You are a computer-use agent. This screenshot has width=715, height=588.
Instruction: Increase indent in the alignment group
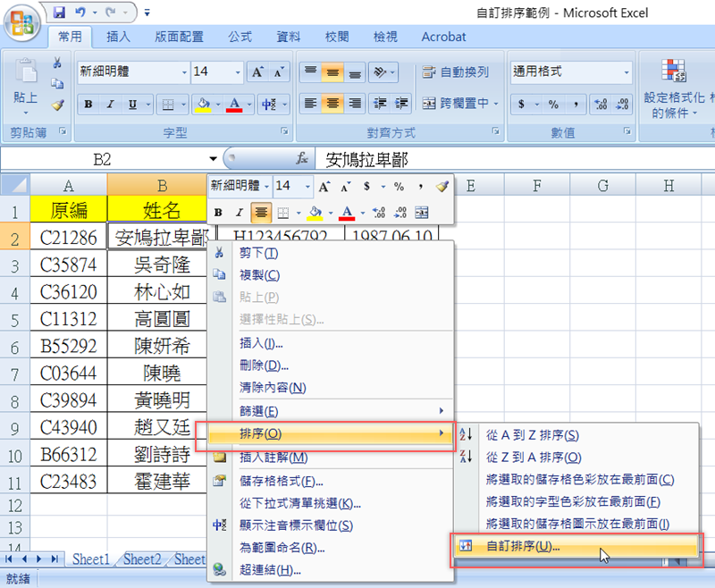click(401, 104)
